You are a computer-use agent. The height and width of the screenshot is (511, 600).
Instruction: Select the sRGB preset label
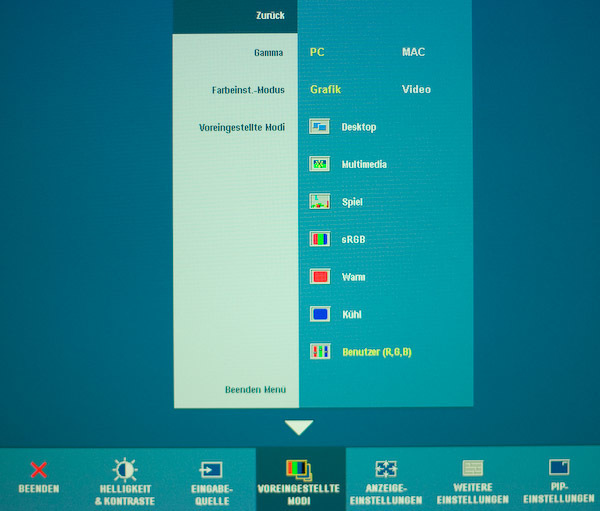coord(354,240)
